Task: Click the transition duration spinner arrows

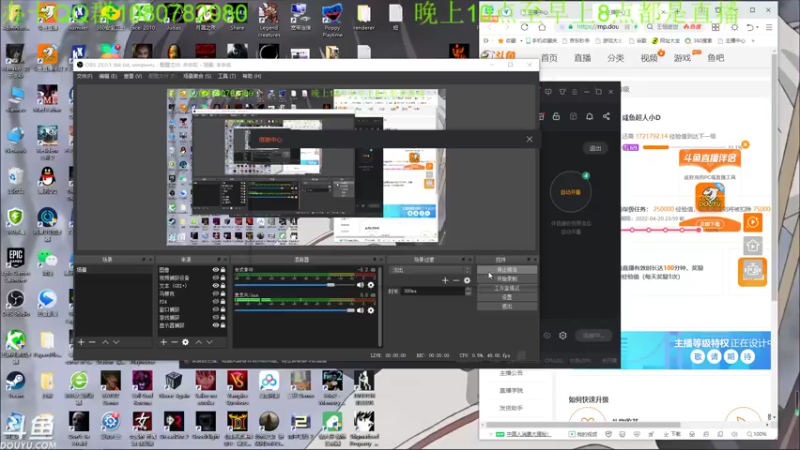Action: [x=468, y=291]
